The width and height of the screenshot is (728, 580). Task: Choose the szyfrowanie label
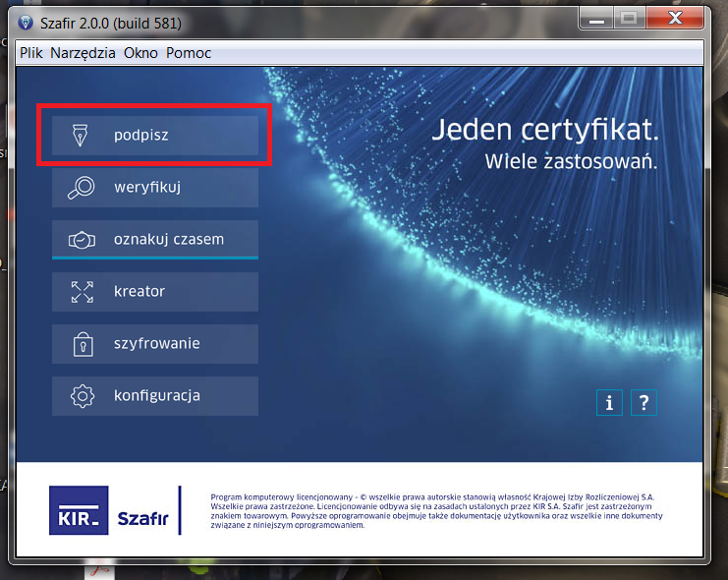point(157,344)
